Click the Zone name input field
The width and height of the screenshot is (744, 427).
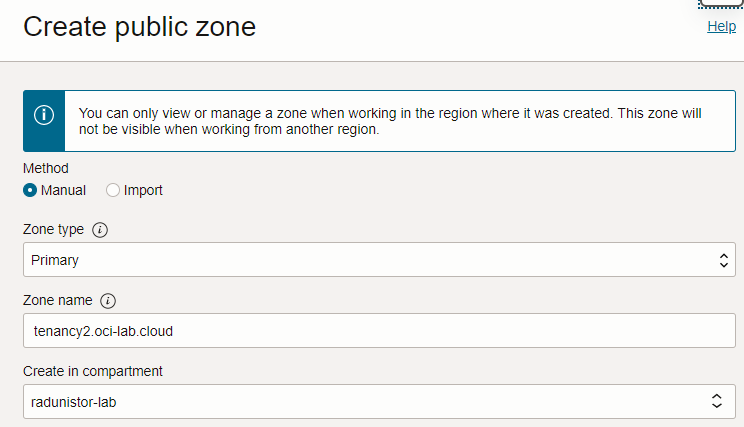pos(379,331)
